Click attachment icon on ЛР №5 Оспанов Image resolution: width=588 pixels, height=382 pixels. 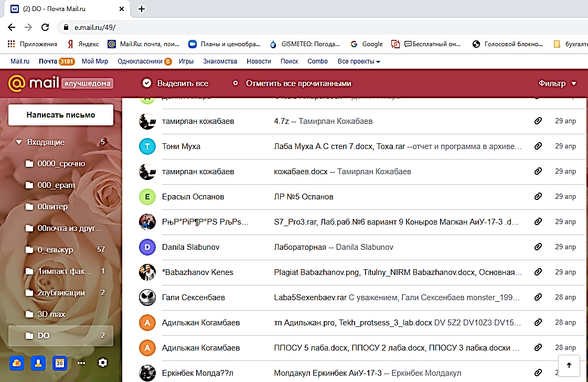(x=538, y=196)
